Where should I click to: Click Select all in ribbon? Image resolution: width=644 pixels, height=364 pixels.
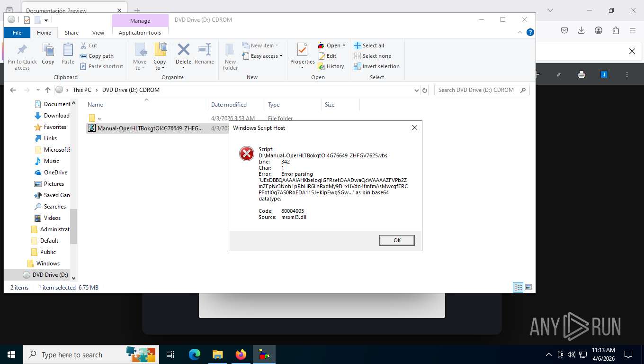tap(369, 45)
